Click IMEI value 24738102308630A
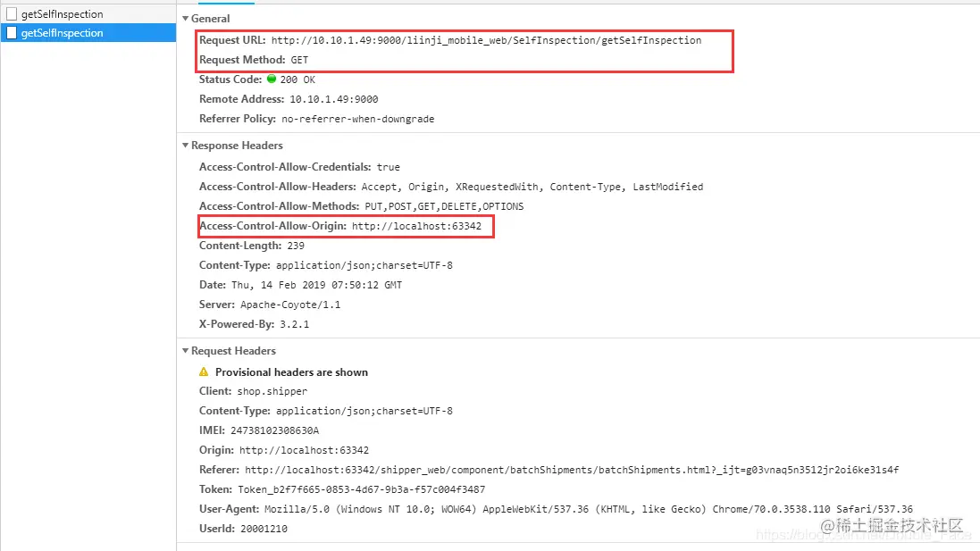The height and width of the screenshot is (551, 980). (x=275, y=430)
